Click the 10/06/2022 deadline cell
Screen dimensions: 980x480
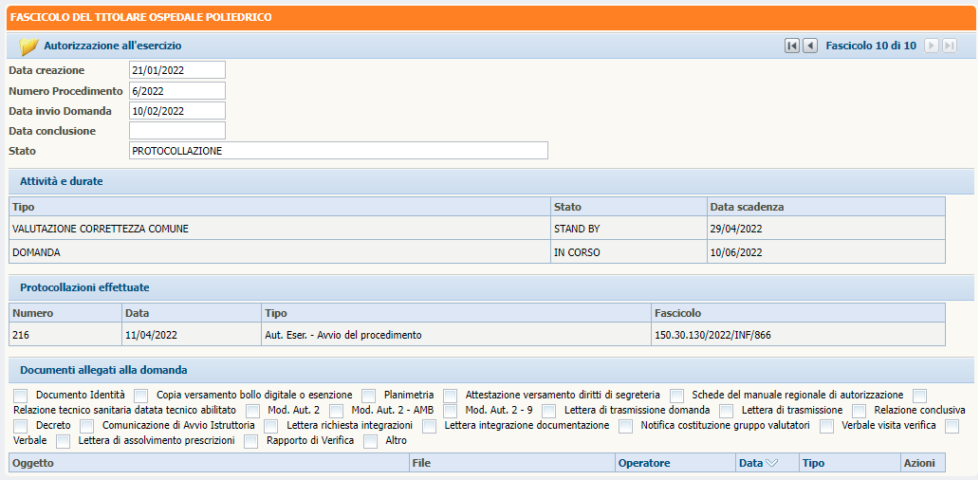point(826,252)
